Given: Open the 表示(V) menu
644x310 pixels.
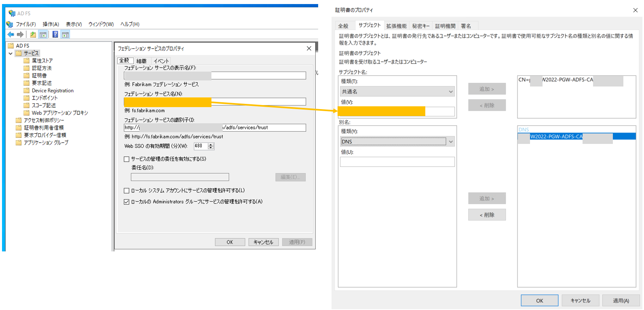Looking at the screenshot, I should click(74, 24).
